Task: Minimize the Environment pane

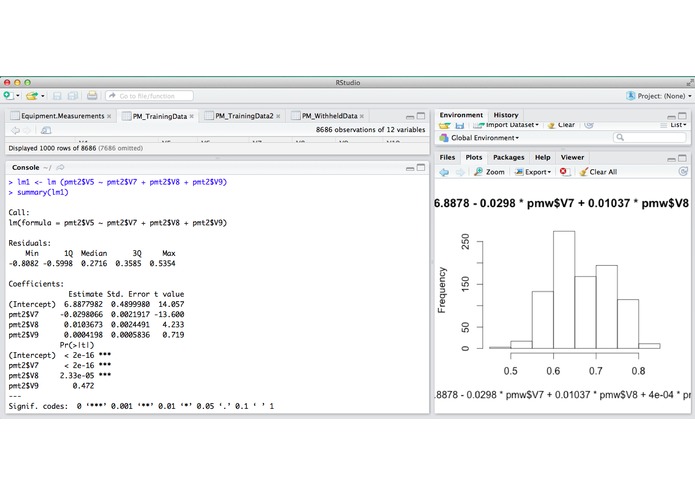Action: point(672,116)
